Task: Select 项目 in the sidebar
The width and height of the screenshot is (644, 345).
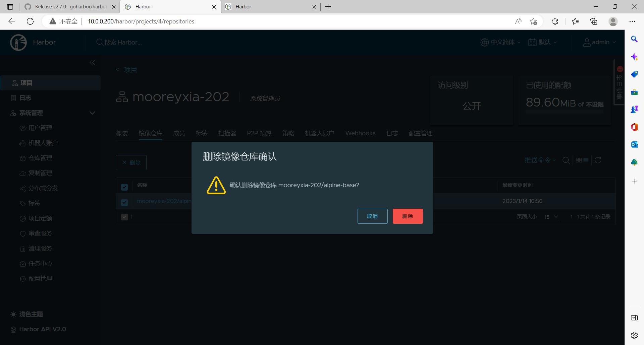Action: 50,83
